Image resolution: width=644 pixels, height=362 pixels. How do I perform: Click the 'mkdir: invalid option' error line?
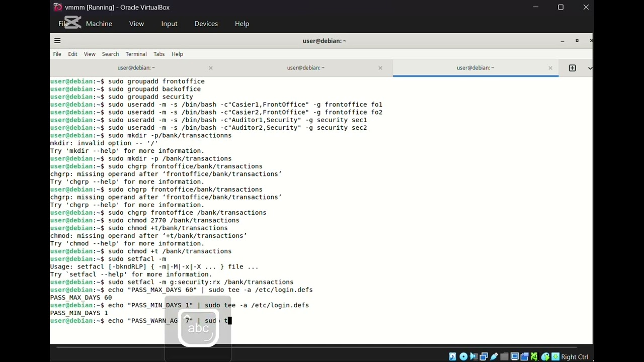104,143
